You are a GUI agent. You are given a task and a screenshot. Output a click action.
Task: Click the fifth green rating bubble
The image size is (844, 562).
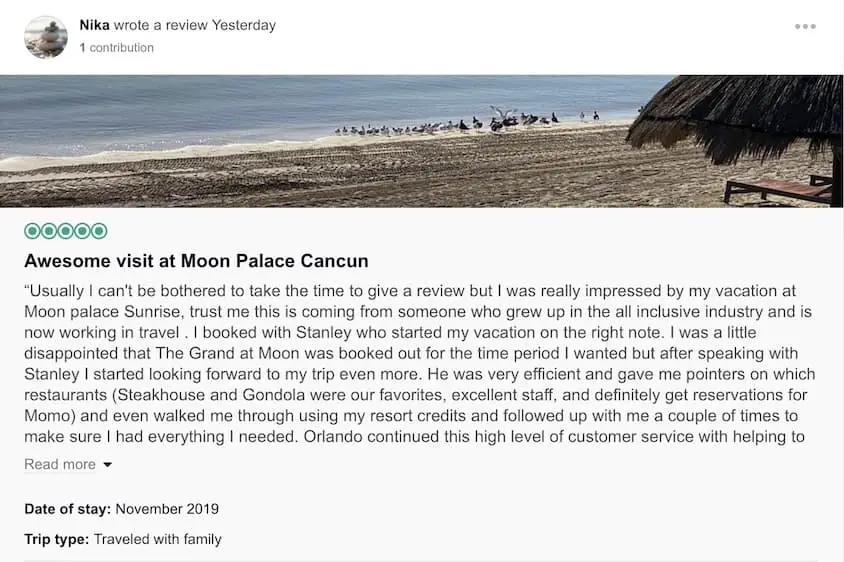coord(99,231)
